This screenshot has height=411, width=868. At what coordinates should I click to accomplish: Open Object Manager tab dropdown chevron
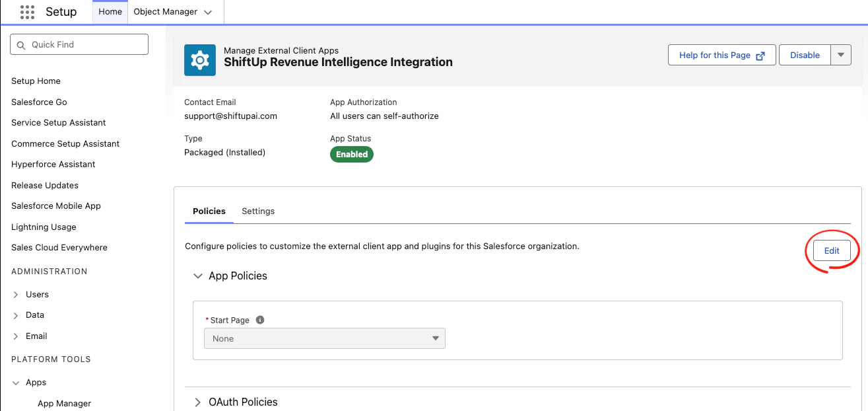208,12
